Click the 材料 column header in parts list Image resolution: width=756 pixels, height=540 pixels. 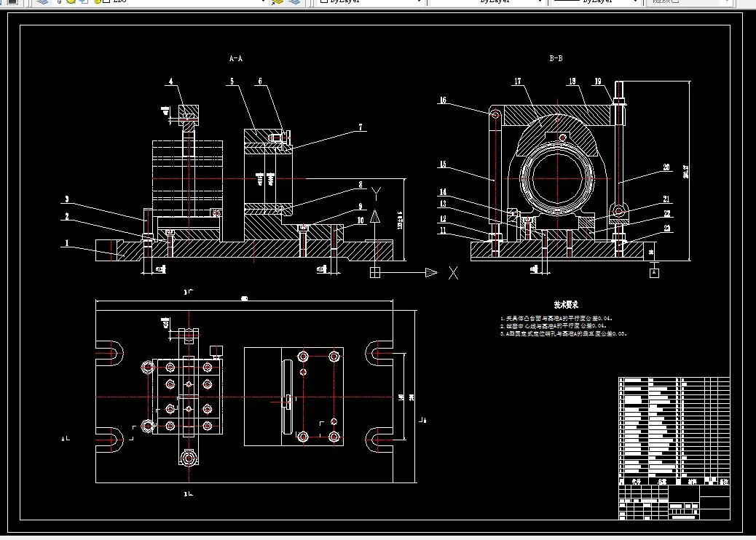pos(693,481)
